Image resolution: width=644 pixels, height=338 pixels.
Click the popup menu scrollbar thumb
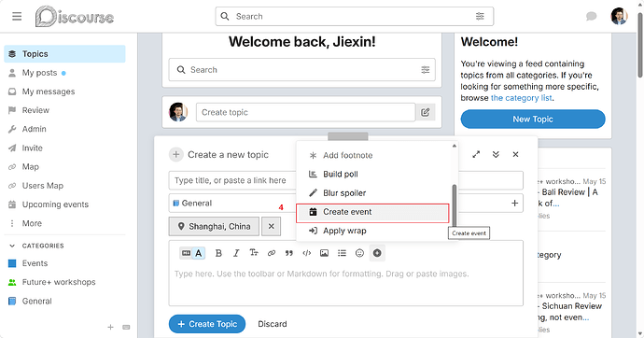point(455,205)
